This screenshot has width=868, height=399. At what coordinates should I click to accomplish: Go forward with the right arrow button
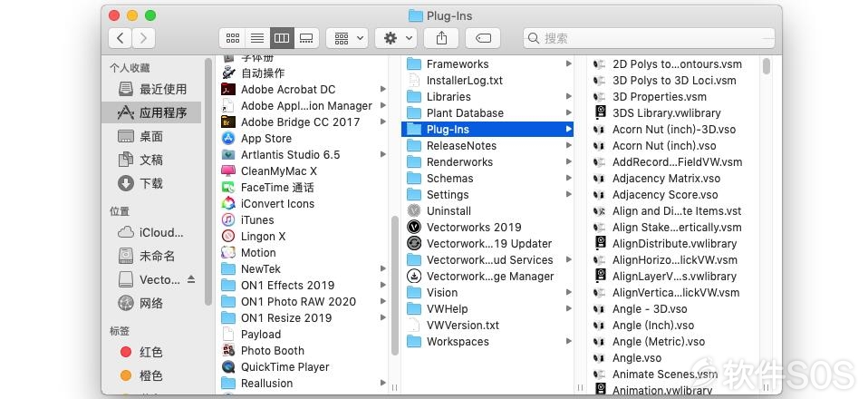tap(143, 38)
